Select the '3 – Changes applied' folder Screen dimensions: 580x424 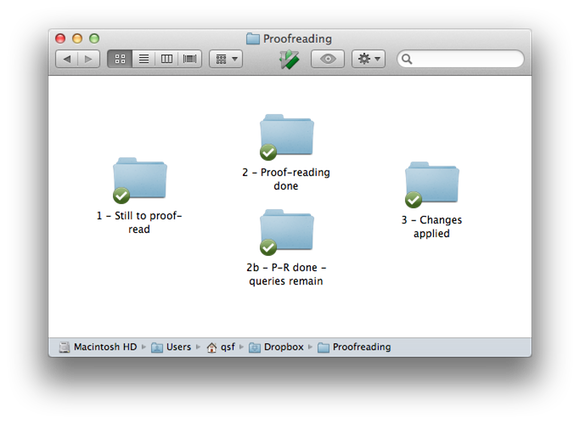click(x=432, y=184)
